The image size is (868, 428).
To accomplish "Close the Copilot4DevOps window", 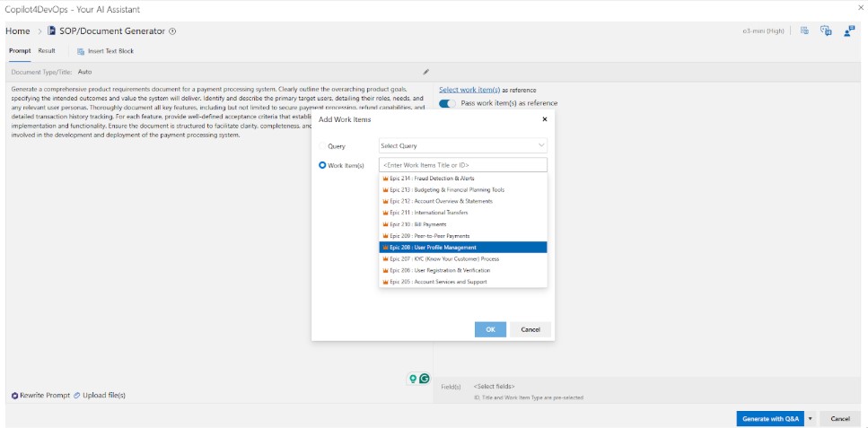I will 860,8.
